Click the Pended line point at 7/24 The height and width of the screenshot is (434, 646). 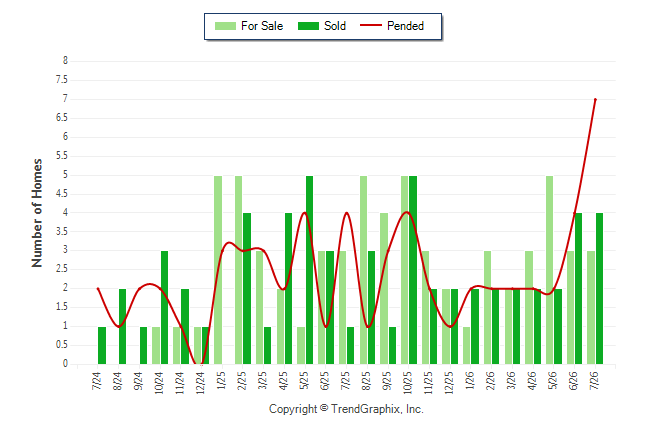[x=98, y=289]
